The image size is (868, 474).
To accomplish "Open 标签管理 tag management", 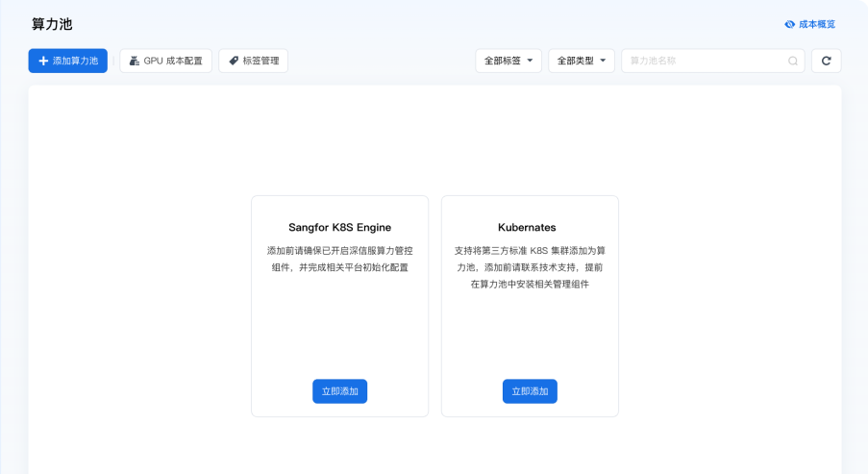I will coord(254,61).
